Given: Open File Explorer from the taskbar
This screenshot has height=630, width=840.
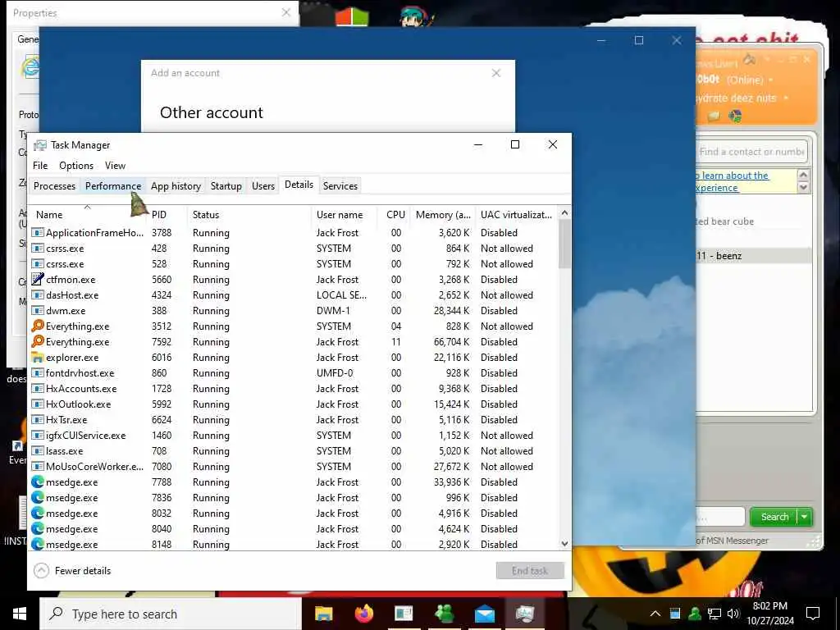Looking at the screenshot, I should [323, 614].
